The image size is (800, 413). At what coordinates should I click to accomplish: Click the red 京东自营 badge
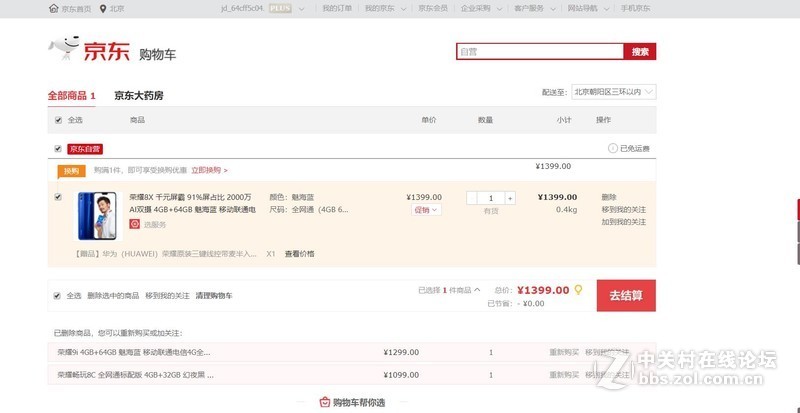[85, 149]
